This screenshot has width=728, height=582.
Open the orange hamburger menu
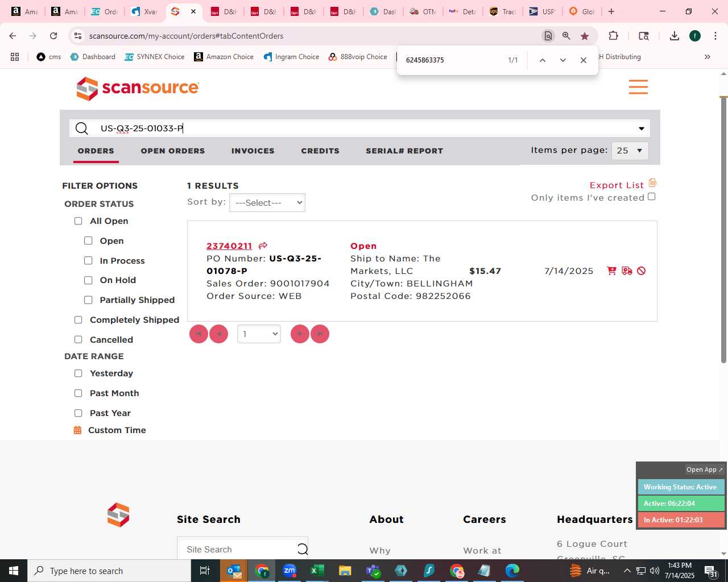click(638, 87)
